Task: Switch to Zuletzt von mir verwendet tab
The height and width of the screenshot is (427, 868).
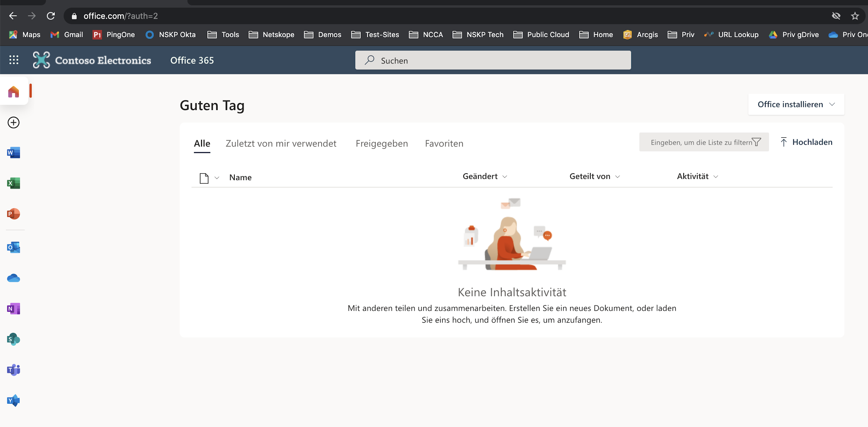Action: click(281, 143)
